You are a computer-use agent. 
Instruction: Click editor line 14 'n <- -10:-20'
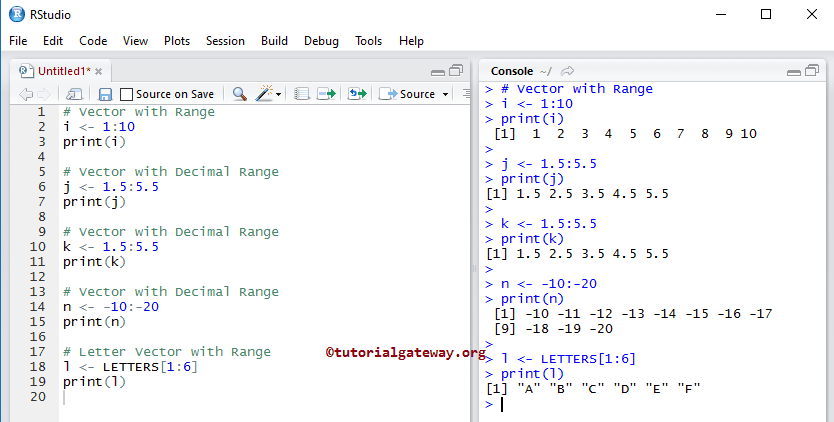(111, 307)
